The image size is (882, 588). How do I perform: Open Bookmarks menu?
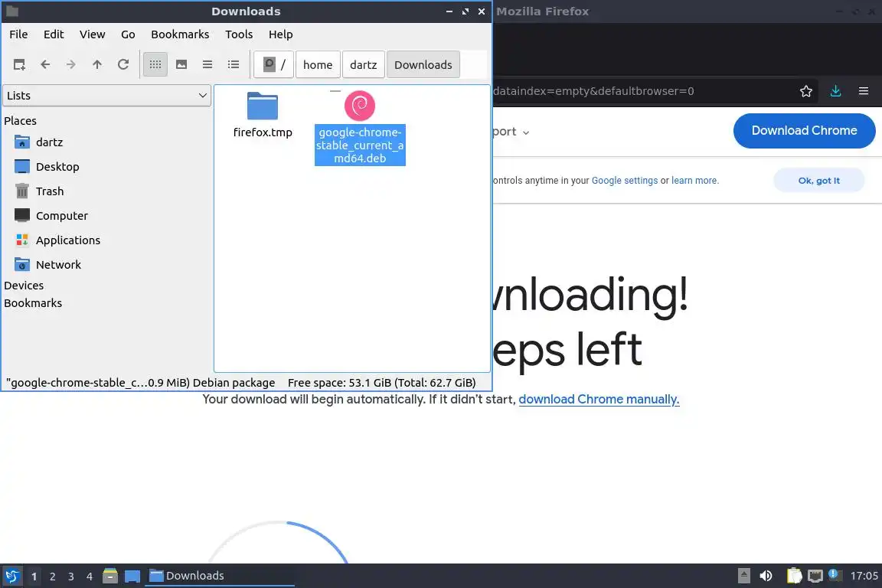click(x=180, y=34)
